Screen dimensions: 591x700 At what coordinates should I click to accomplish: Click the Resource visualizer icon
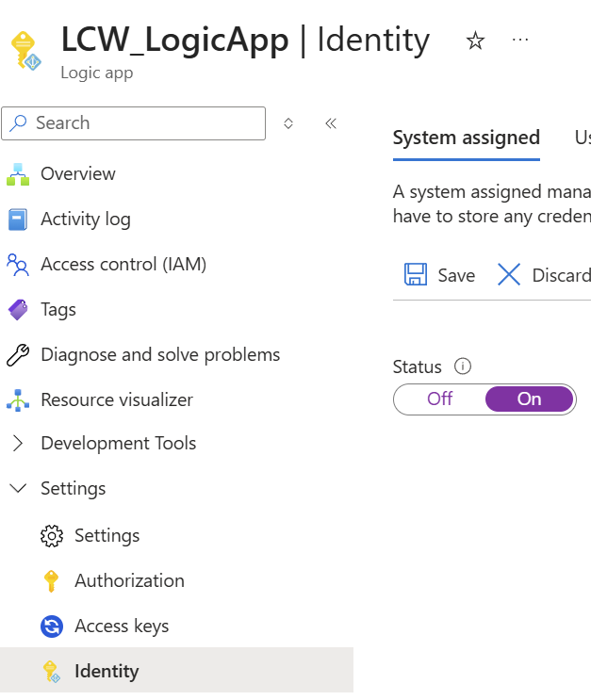(18, 400)
